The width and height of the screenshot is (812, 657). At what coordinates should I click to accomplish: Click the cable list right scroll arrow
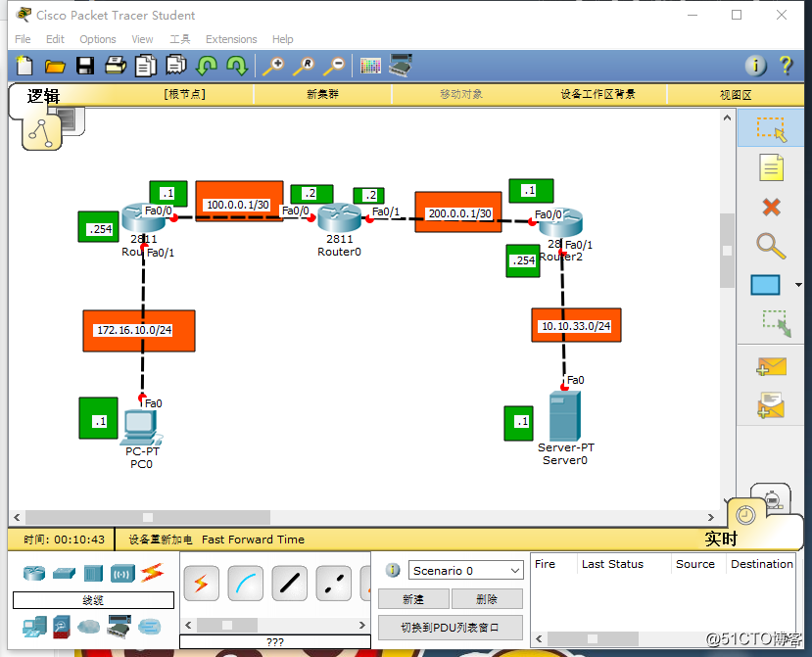362,626
